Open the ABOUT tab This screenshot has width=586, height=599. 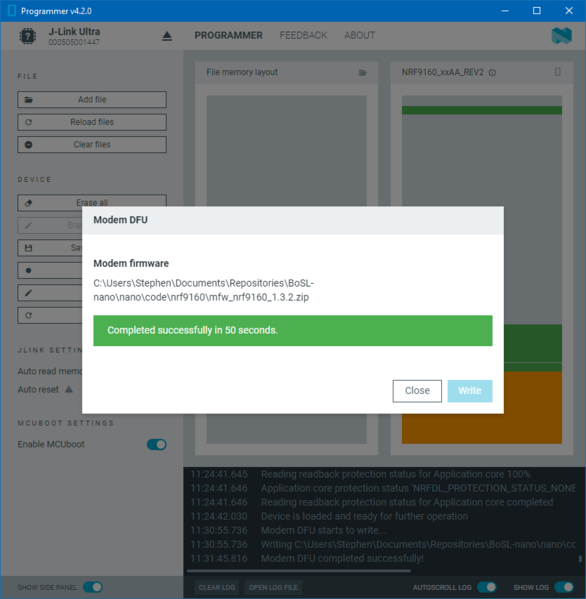(x=359, y=36)
